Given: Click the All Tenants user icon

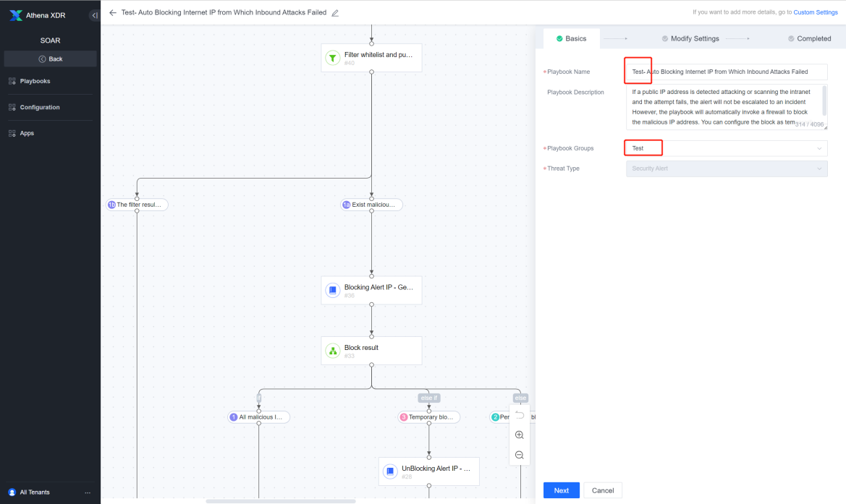Looking at the screenshot, I should (12, 492).
